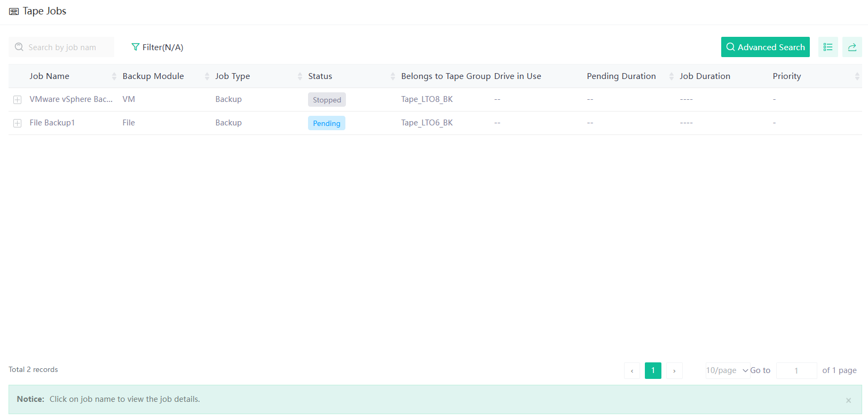Screen dimensions: 868x420
Task: Sort by Job Type column arrows
Action: pyautogui.click(x=300, y=76)
